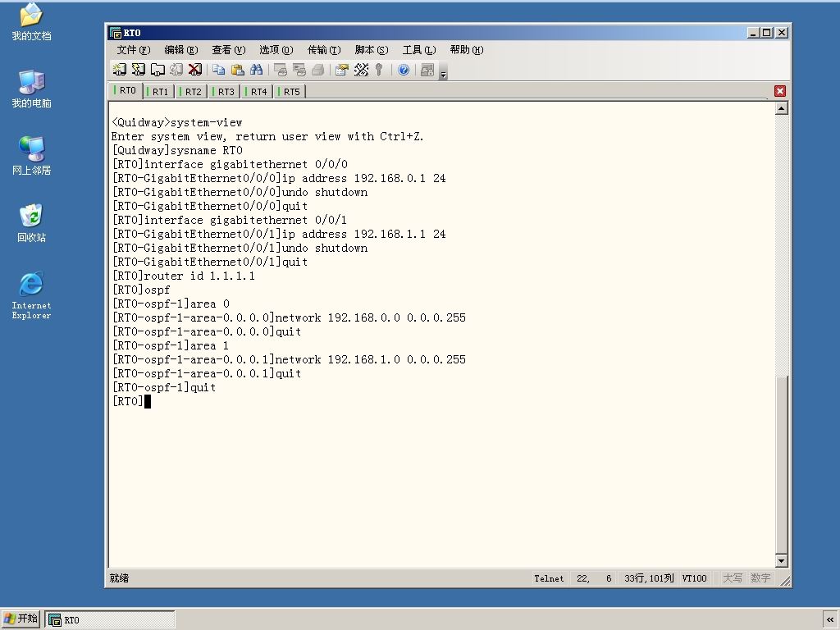Open the 传输(T) menu
Image resolution: width=840 pixels, height=630 pixels.
pos(324,50)
